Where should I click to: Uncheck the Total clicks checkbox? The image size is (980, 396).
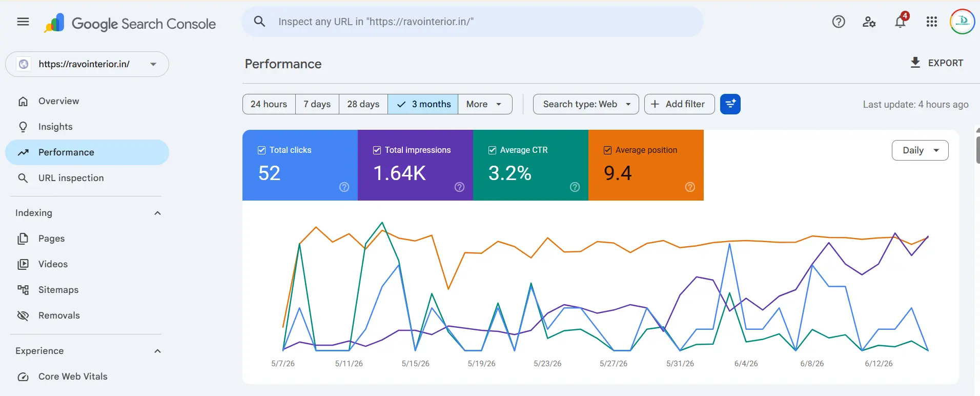[261, 150]
